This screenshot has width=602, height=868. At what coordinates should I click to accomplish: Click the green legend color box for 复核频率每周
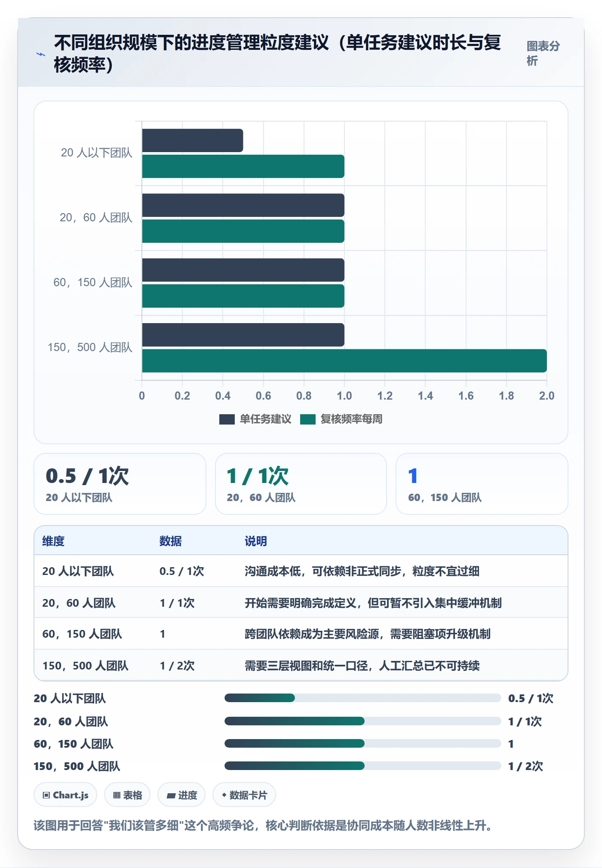pos(308,419)
